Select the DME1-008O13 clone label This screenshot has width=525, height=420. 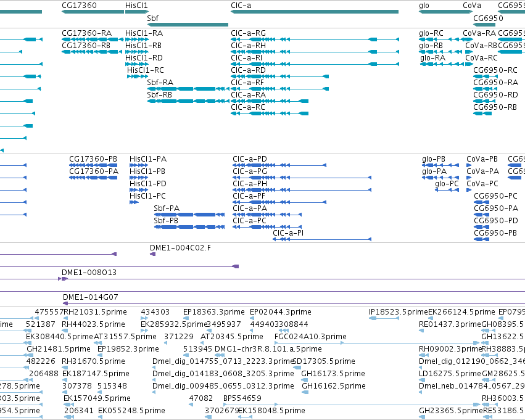(x=89, y=273)
